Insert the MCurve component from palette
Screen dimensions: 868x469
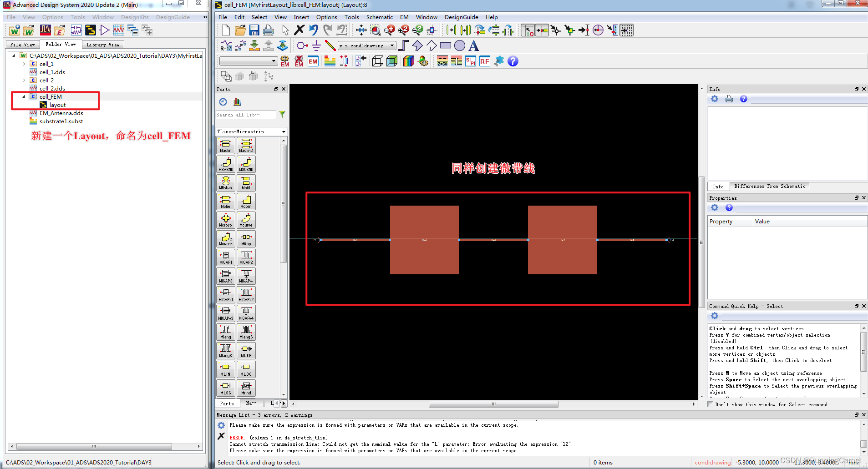246,220
